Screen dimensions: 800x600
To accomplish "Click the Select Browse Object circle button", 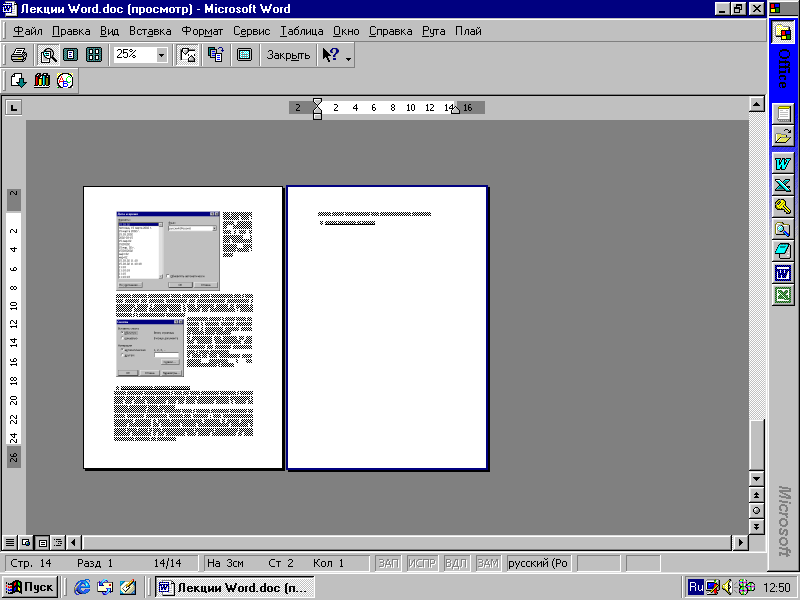I will (756, 511).
